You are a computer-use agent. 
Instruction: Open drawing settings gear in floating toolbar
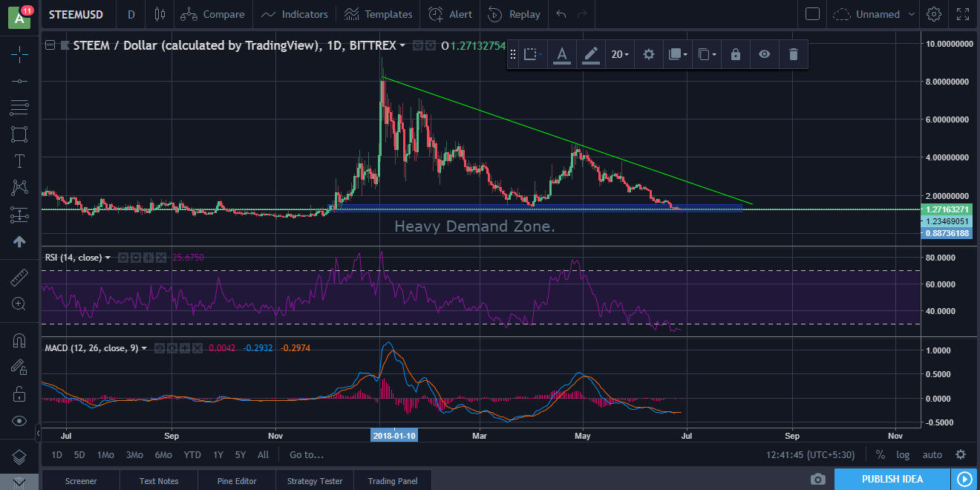[649, 54]
